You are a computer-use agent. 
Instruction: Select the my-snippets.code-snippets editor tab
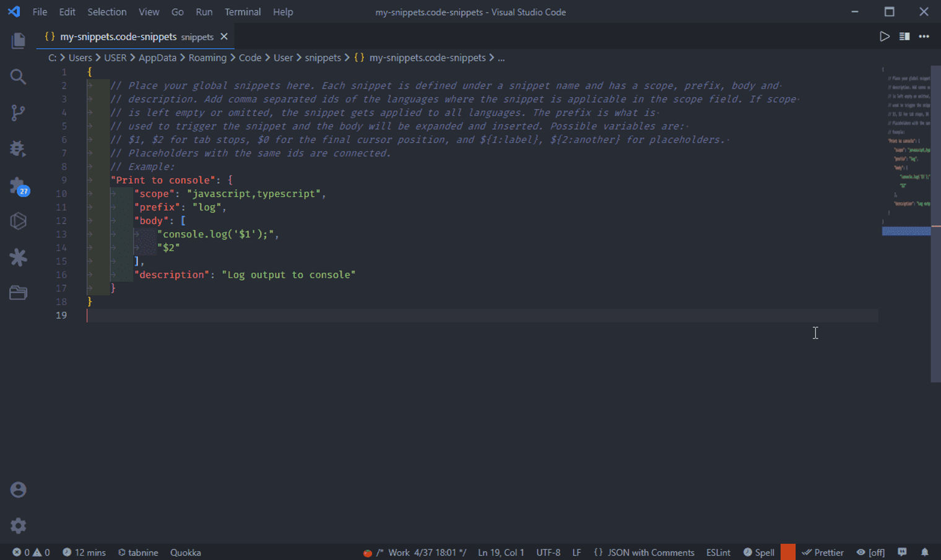tap(136, 37)
